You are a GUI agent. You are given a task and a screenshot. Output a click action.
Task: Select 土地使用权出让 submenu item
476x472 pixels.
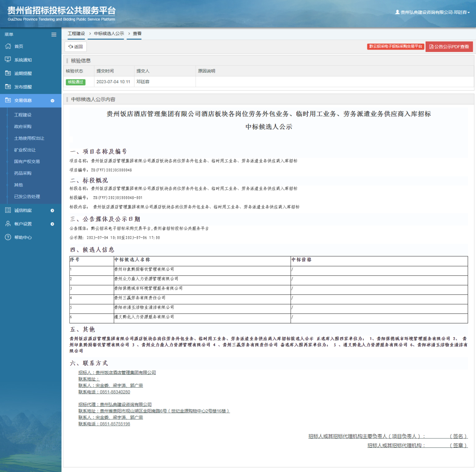[29, 138]
